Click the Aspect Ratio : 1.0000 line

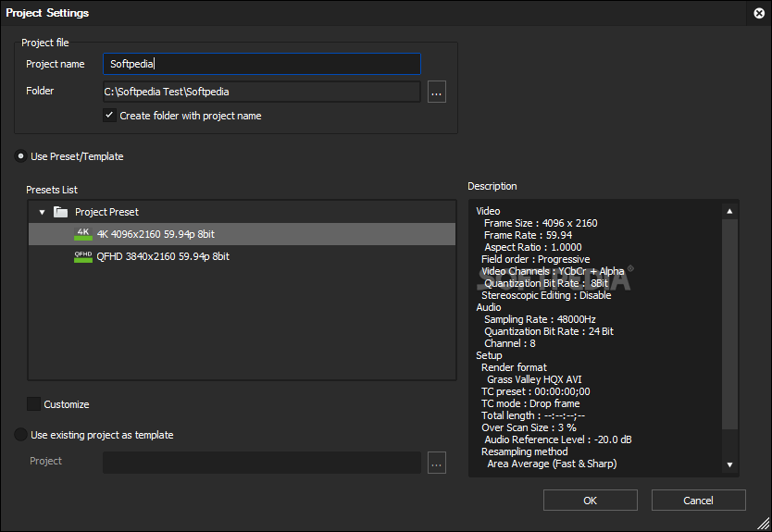[x=533, y=247]
